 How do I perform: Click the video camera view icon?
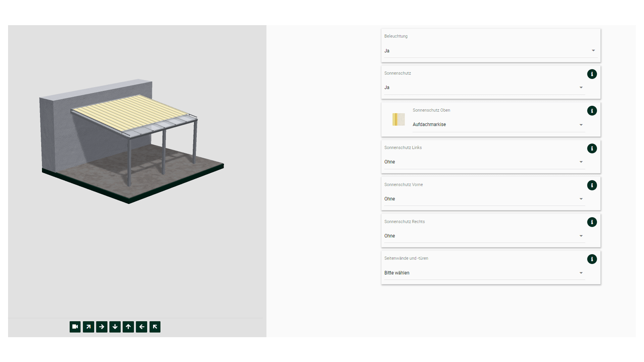[x=75, y=327]
